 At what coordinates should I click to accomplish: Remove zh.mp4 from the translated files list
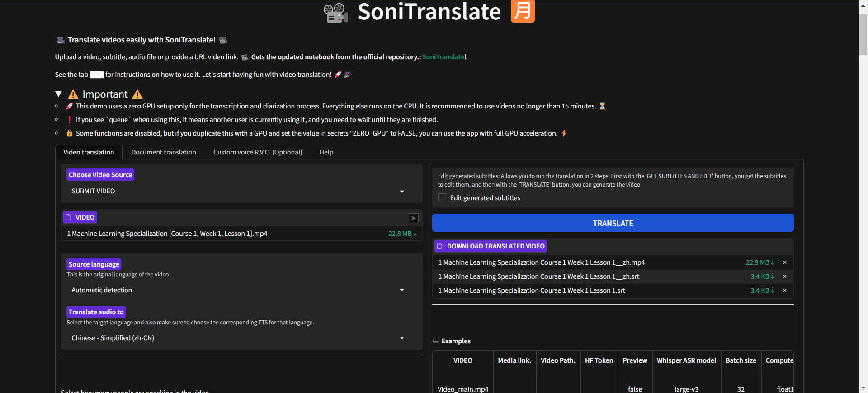(785, 262)
